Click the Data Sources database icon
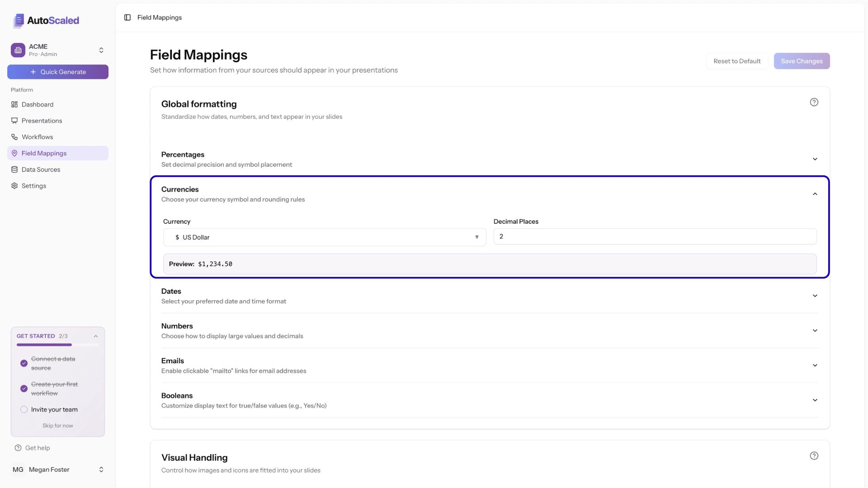The image size is (868, 488). (x=14, y=169)
